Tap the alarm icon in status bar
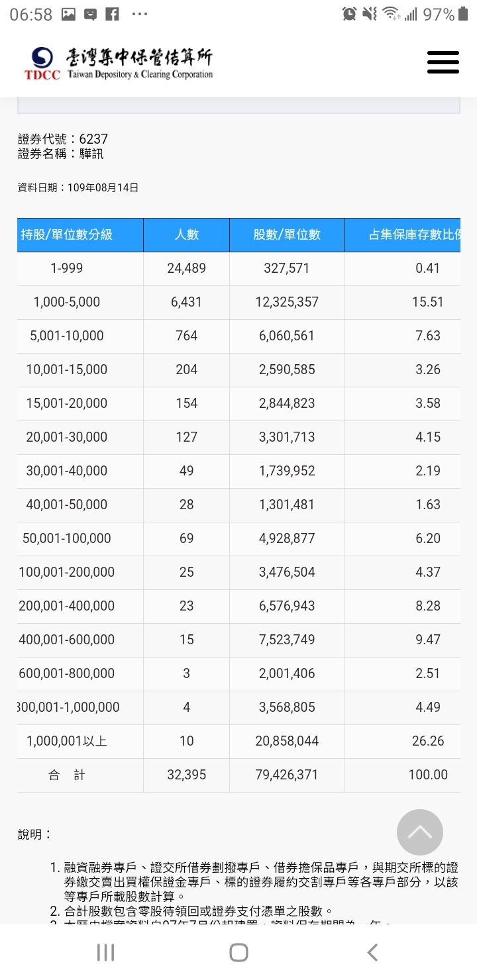Image resolution: width=477 pixels, height=980 pixels. [x=349, y=14]
